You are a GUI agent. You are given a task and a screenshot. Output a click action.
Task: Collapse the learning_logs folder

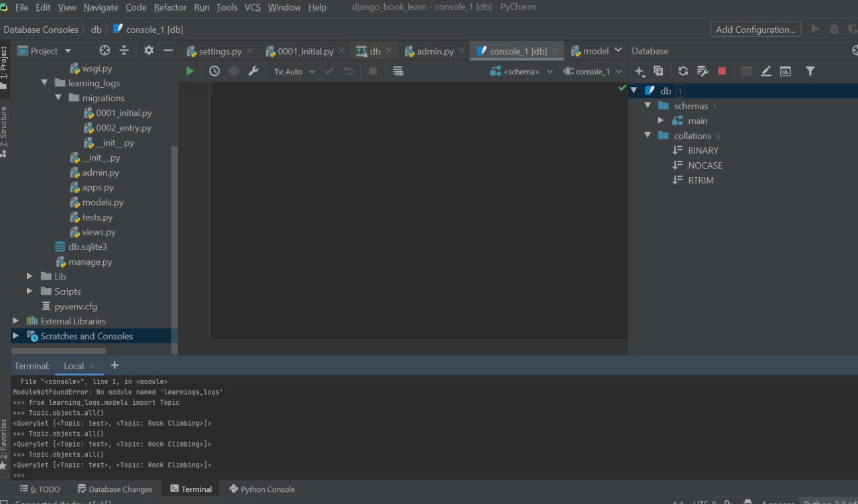[44, 83]
